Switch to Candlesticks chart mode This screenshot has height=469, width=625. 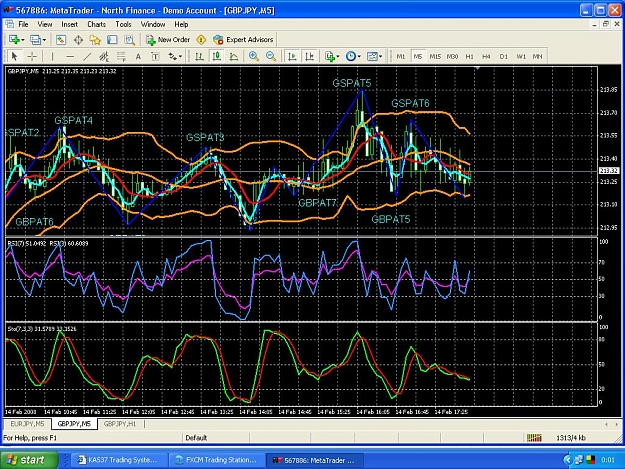point(216,57)
